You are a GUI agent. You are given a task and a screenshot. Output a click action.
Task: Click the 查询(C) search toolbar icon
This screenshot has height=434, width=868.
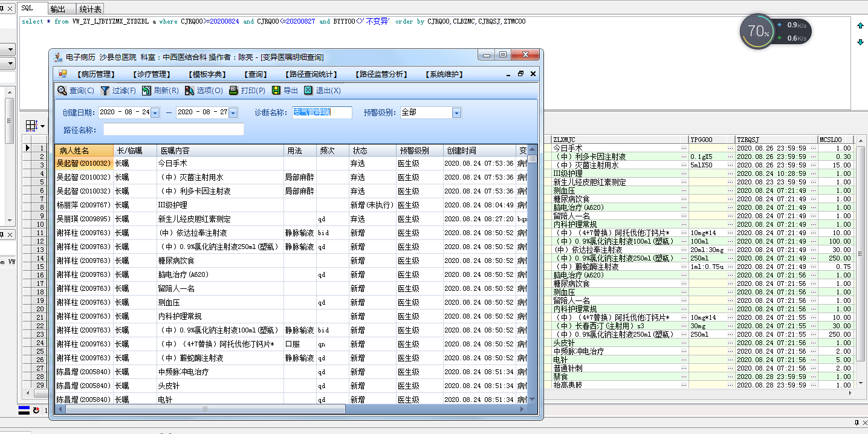[x=62, y=91]
